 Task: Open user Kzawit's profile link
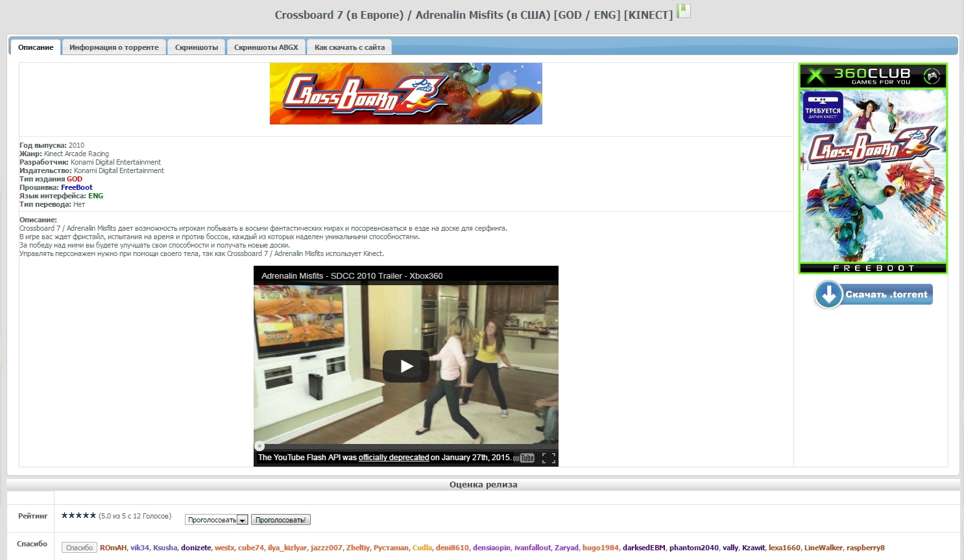[753, 548]
